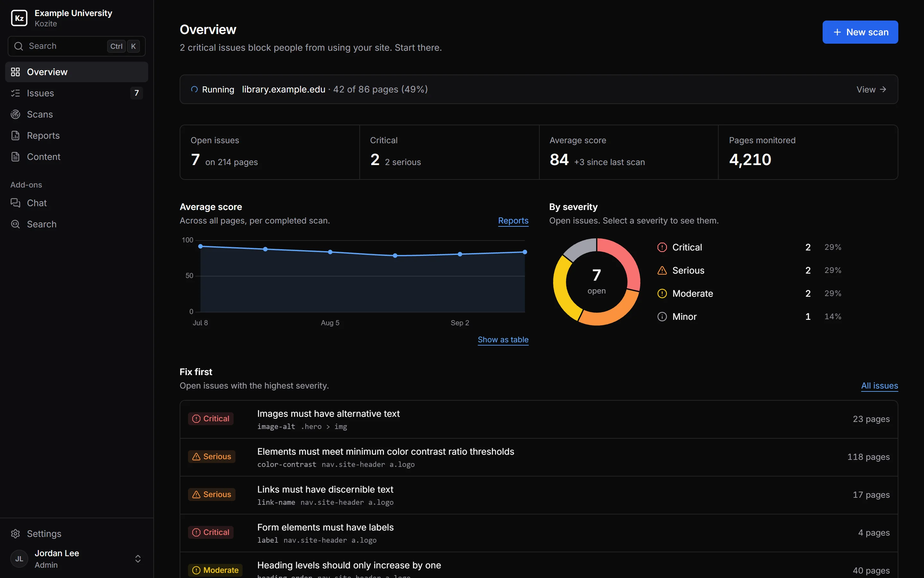
Task: Click the Critical badge on Images alternative text row
Action: 210,419
